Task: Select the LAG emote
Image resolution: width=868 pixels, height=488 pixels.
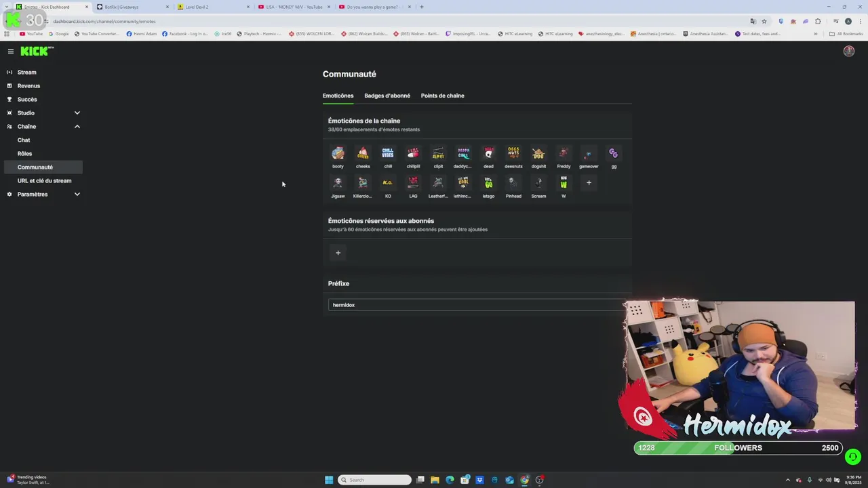Action: tap(413, 183)
